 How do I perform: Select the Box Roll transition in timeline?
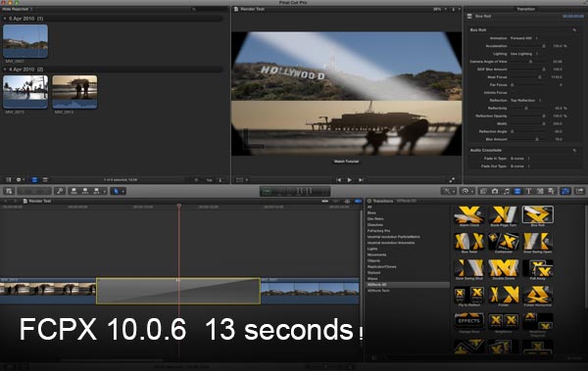178,291
